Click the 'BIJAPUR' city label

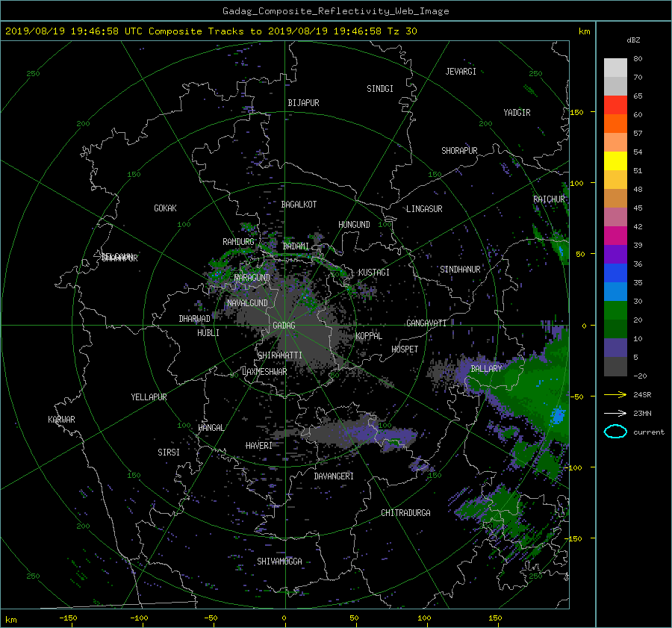click(x=303, y=103)
